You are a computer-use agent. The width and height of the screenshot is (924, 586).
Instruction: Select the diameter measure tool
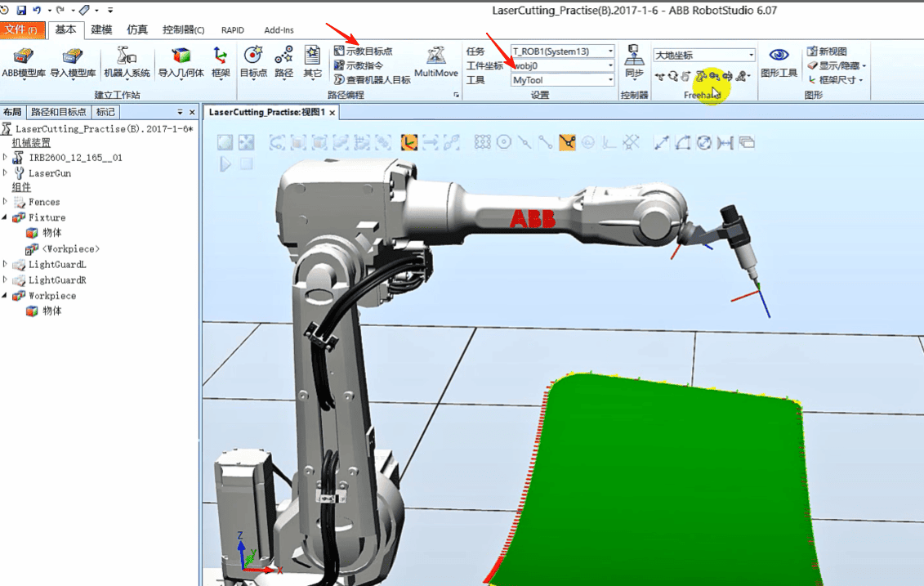tap(704, 142)
